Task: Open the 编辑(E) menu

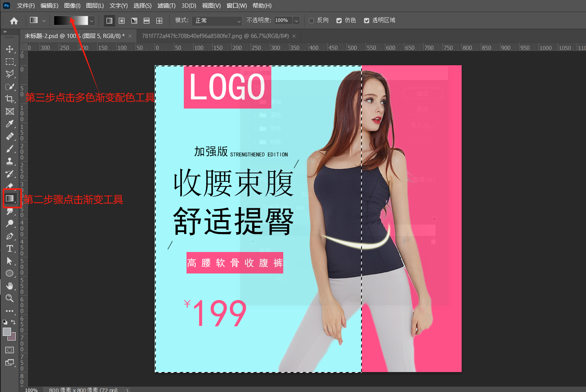Action: pos(50,6)
